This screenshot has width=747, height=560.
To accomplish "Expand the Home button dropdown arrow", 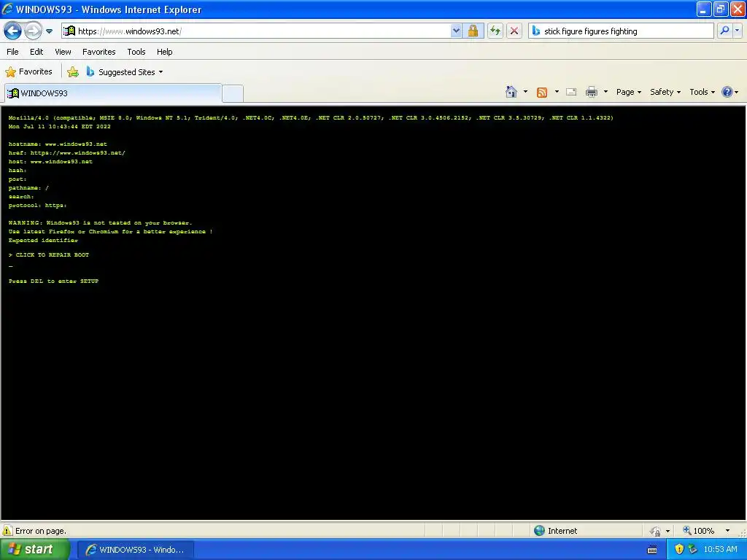I will click(525, 92).
